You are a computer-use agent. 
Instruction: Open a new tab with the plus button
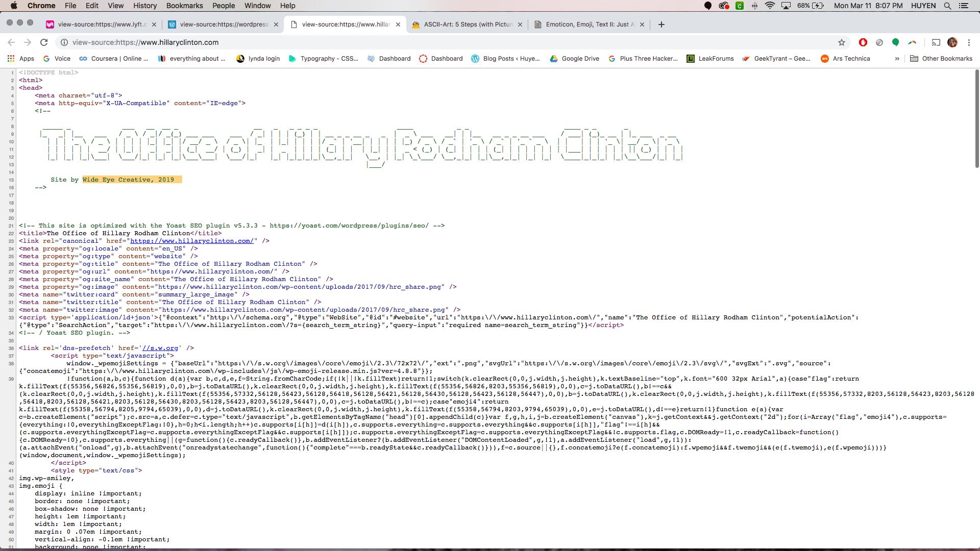tap(661, 24)
